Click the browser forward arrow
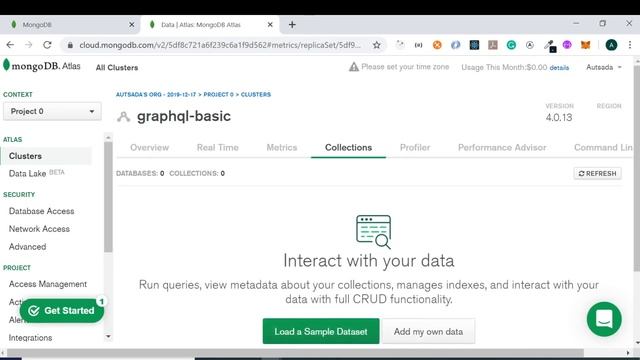 [x=29, y=45]
